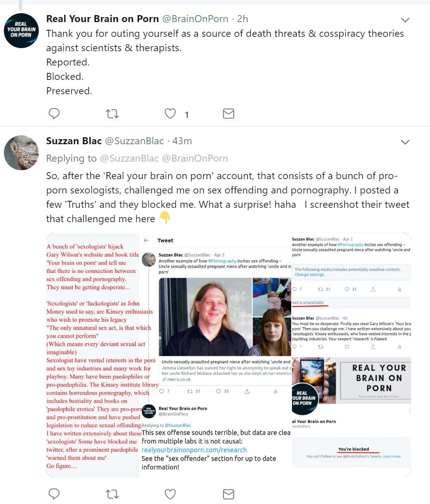The width and height of the screenshot is (430, 504).
Task: Click @SuzzanBlac mention in Replying to line
Action: [x=129, y=159]
